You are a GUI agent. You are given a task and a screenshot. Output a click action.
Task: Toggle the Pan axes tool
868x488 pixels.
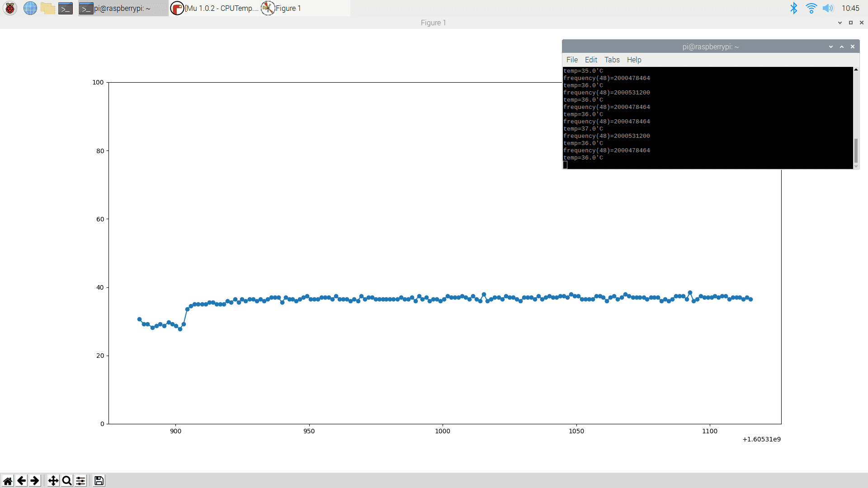[53, 481]
